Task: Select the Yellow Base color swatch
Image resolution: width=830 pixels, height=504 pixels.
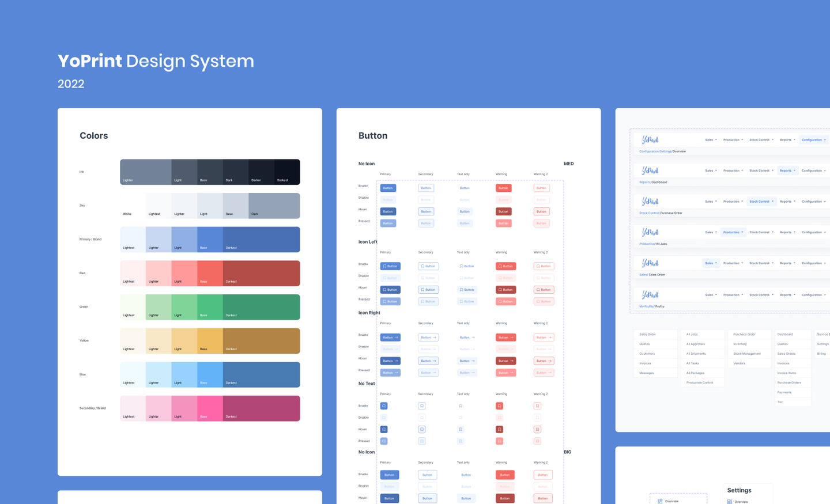Action: click(210, 341)
